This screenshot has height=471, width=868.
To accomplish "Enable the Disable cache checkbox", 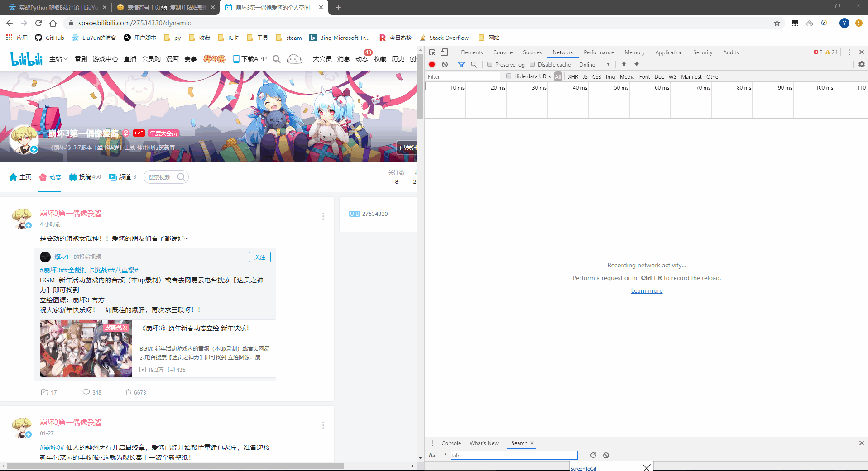I will (x=532, y=64).
